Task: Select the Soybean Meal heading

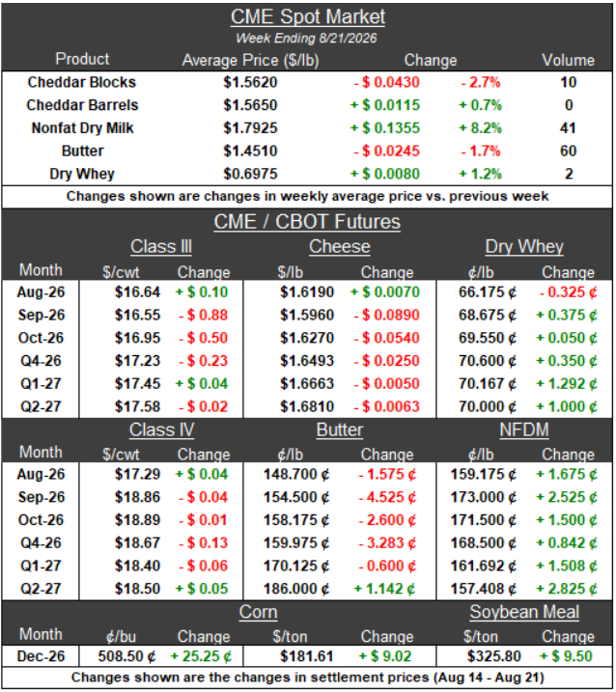Action: tap(524, 612)
